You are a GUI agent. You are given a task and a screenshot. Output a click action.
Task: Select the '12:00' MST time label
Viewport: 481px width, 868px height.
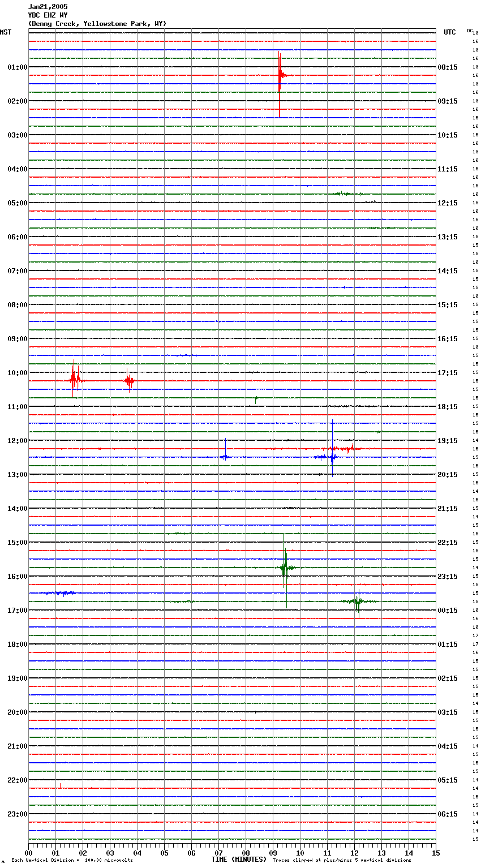[x=17, y=441]
